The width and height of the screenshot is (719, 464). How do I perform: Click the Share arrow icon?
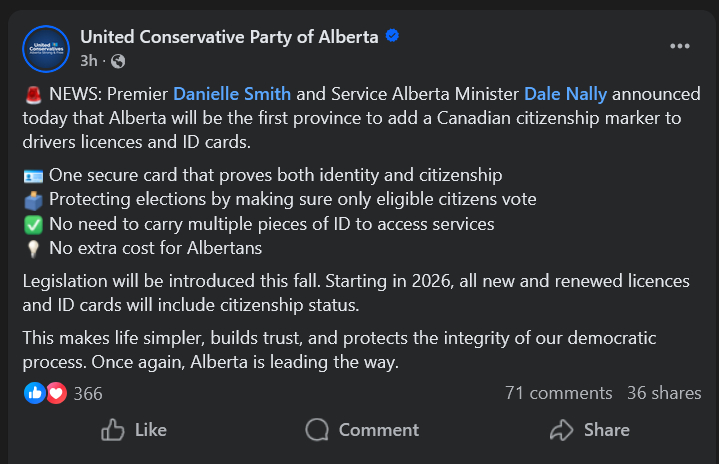561,430
